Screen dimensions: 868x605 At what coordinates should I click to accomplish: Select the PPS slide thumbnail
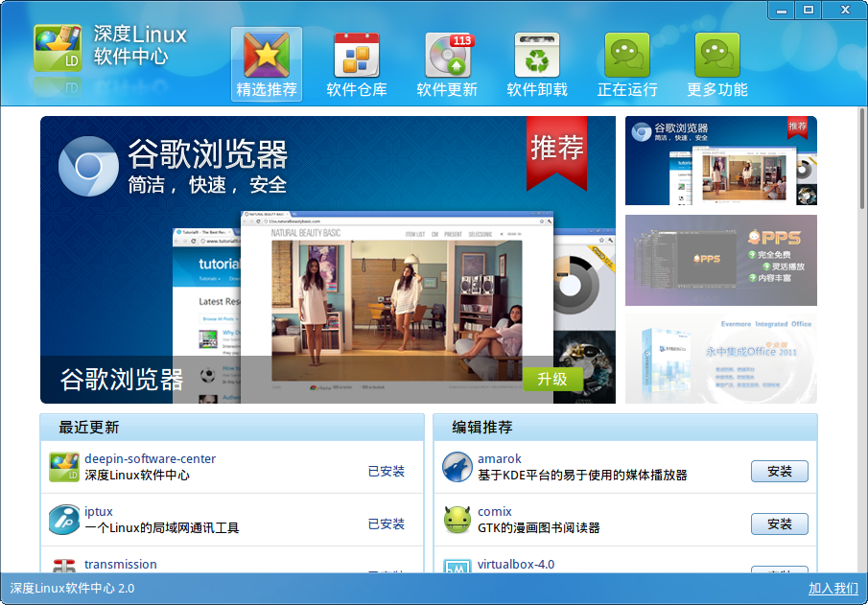tap(720, 260)
